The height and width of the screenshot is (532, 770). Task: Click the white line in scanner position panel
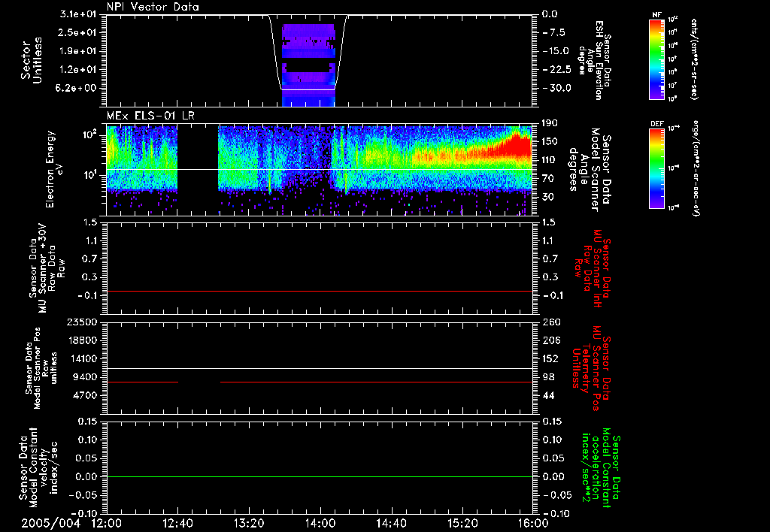pos(320,368)
